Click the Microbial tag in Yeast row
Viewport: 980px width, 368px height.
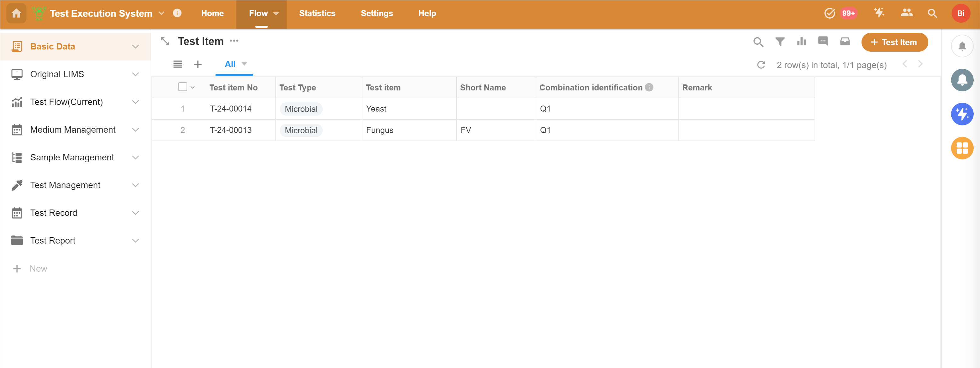click(x=301, y=109)
